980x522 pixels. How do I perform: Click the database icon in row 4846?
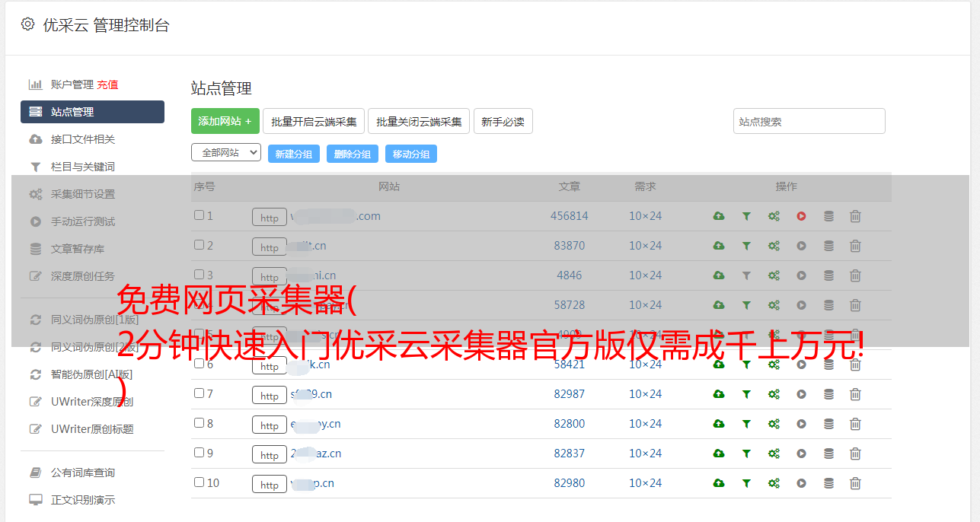828,275
